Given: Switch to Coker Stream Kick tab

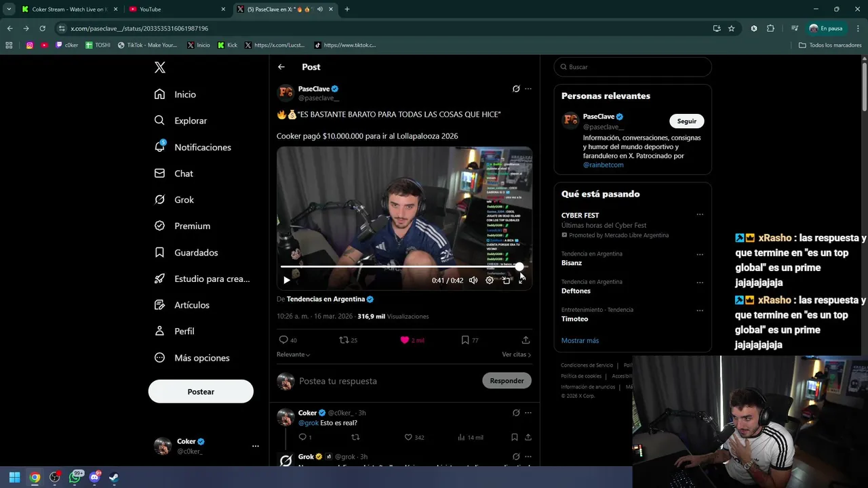Looking at the screenshot, I should pos(68,9).
